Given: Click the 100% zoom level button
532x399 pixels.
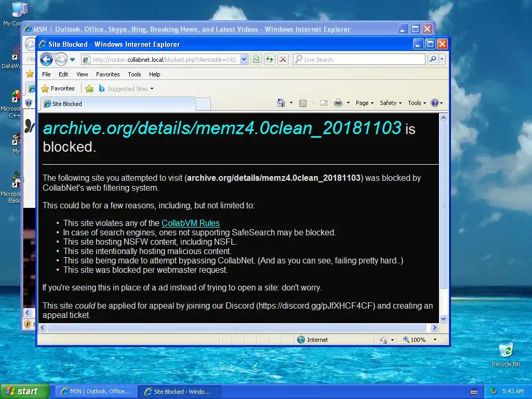Looking at the screenshot, I should [x=414, y=340].
